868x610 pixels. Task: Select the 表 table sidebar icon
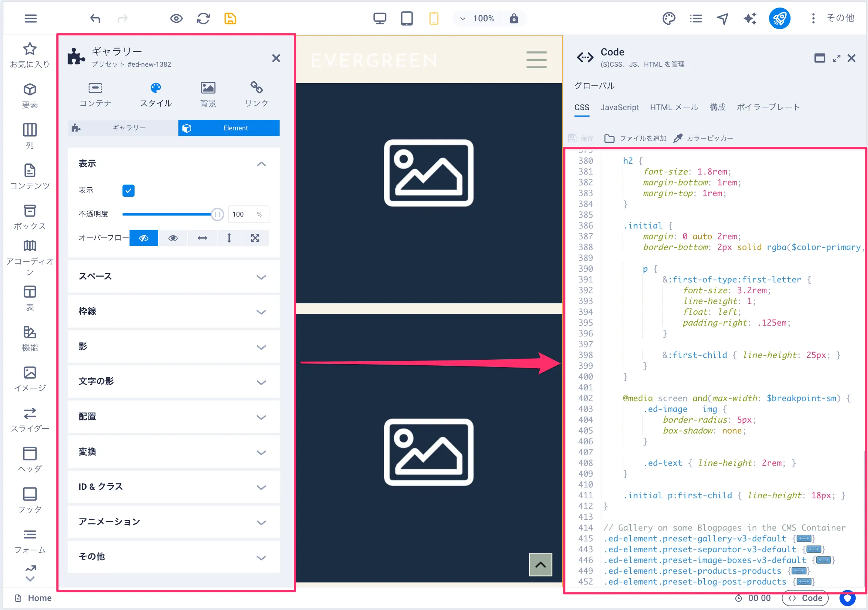click(30, 298)
